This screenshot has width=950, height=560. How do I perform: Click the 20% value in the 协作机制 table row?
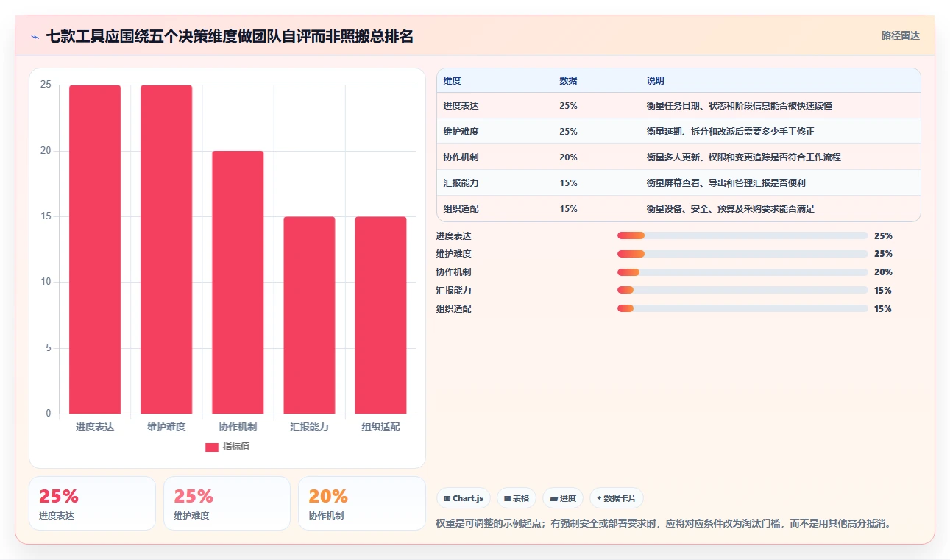click(568, 157)
